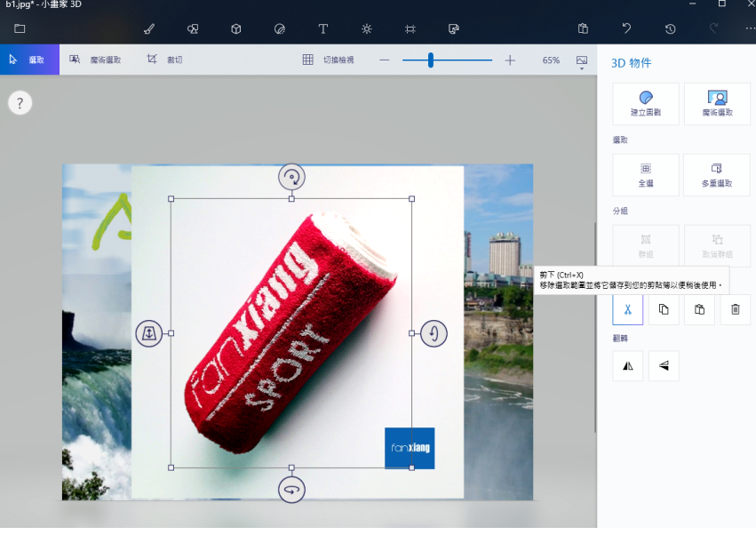Click the Redo arrow

713,28
